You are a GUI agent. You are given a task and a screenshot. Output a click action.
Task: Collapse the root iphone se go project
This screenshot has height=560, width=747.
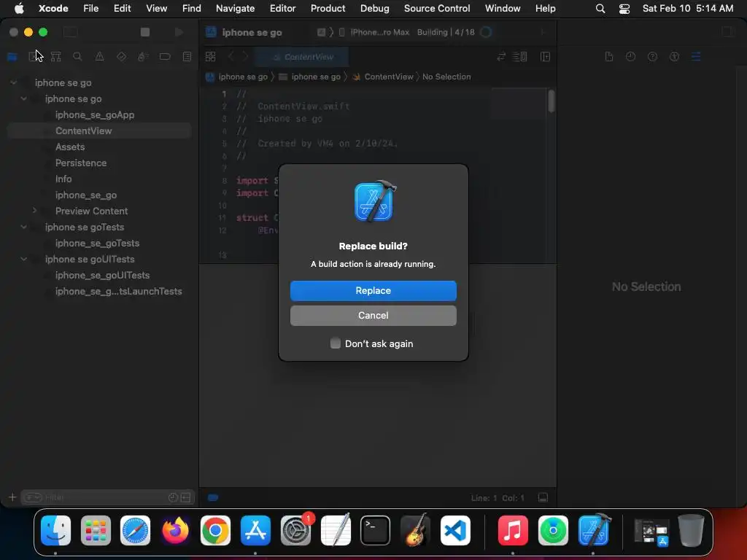[x=13, y=82]
